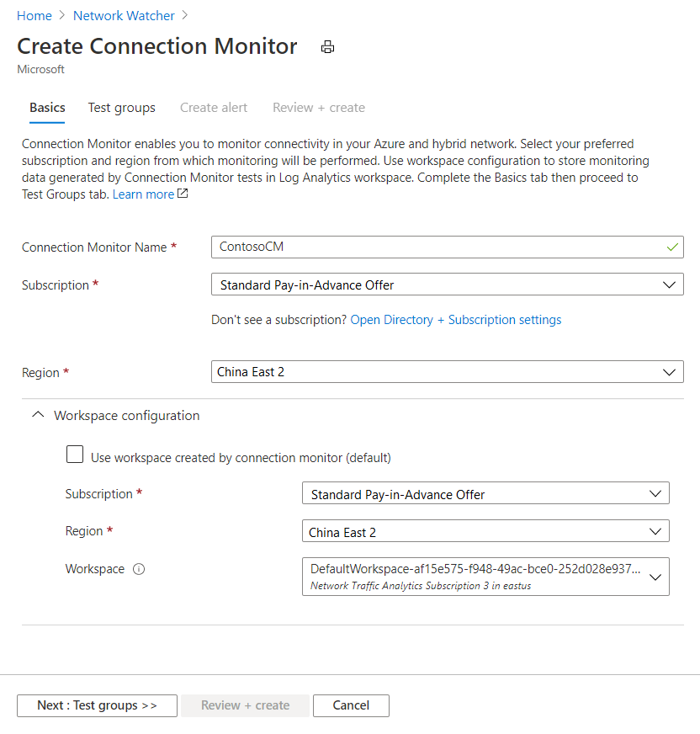Open the Create alert tab
The image size is (700, 734).
(x=214, y=108)
